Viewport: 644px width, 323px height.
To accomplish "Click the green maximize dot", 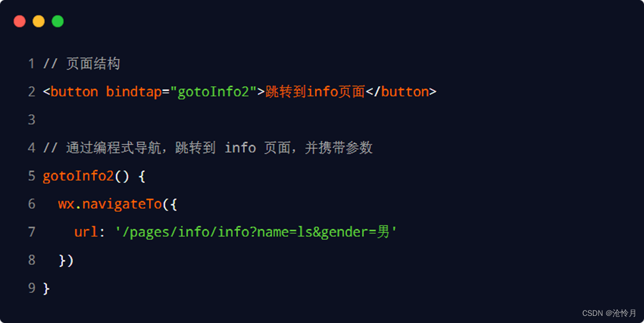I will click(57, 21).
